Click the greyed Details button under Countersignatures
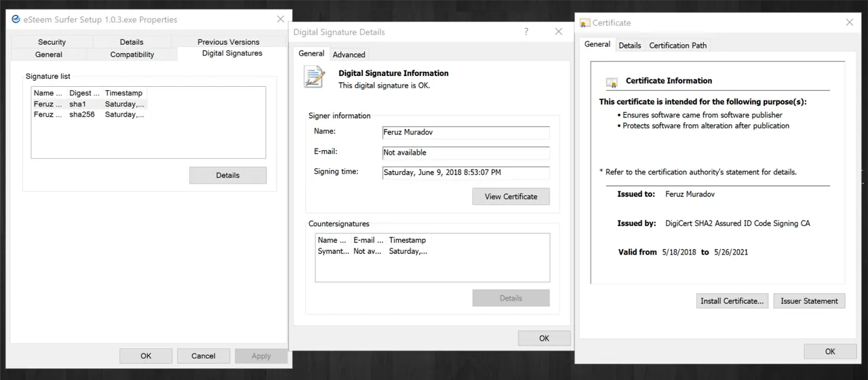The image size is (868, 380). [511, 298]
